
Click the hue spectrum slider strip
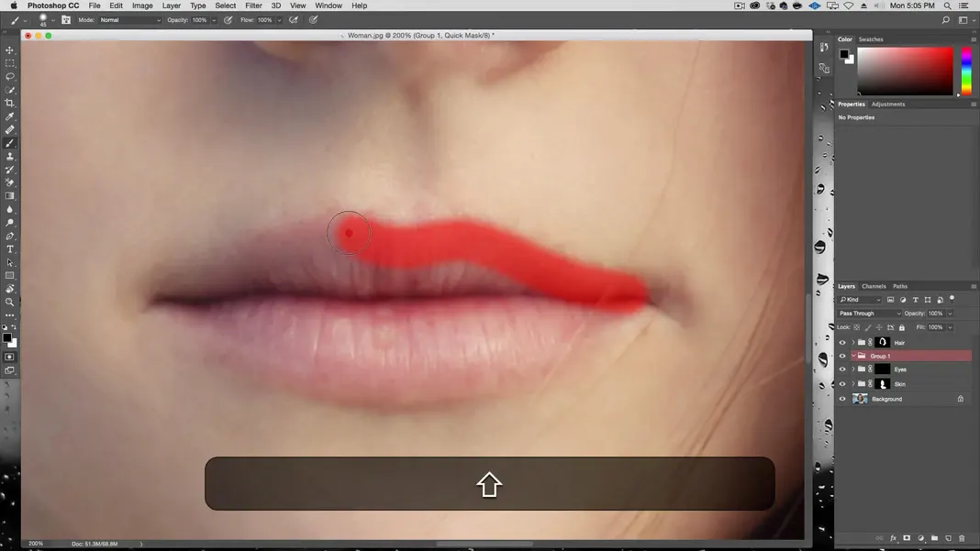pyautogui.click(x=966, y=72)
